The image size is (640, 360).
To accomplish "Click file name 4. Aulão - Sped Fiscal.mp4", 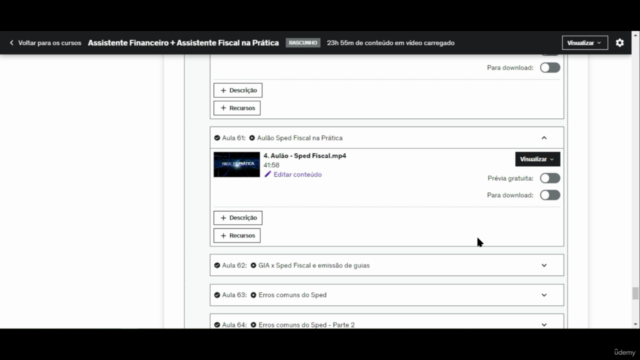I will tap(305, 156).
